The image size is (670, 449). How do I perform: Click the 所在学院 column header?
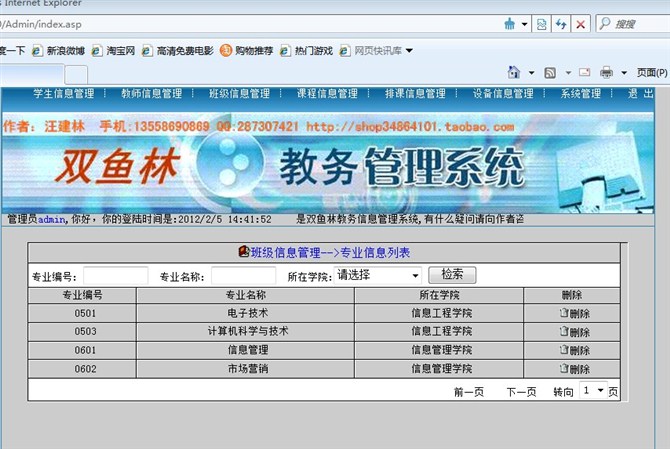point(439,295)
